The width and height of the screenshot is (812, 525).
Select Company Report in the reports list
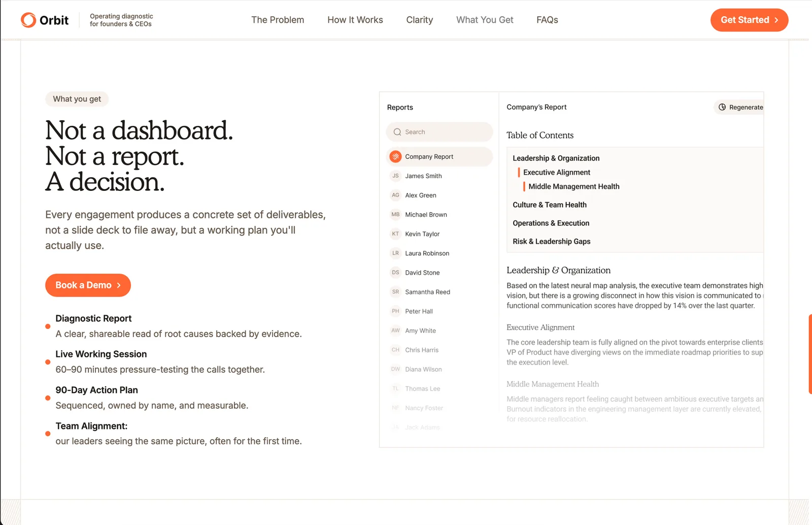[439, 157]
